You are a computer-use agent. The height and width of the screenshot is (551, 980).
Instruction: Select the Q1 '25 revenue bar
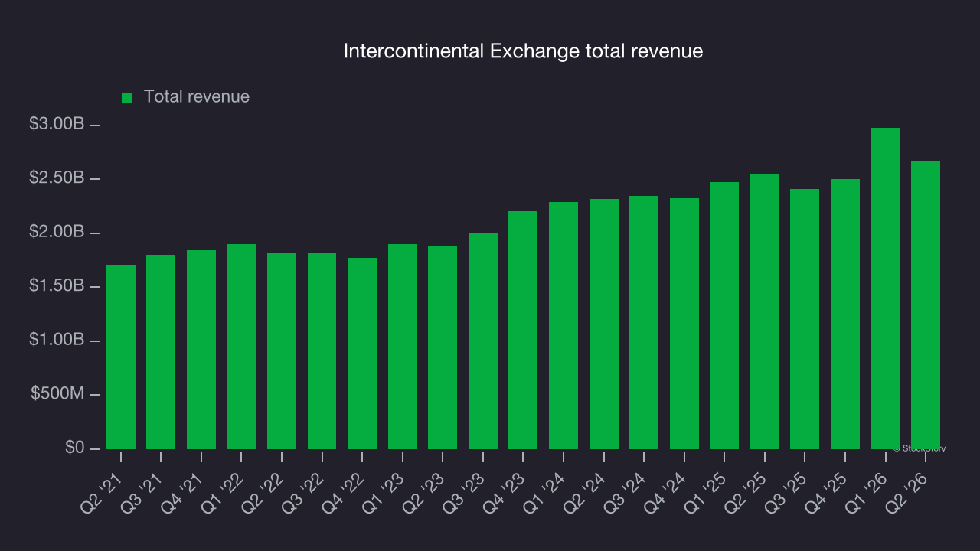click(x=724, y=315)
